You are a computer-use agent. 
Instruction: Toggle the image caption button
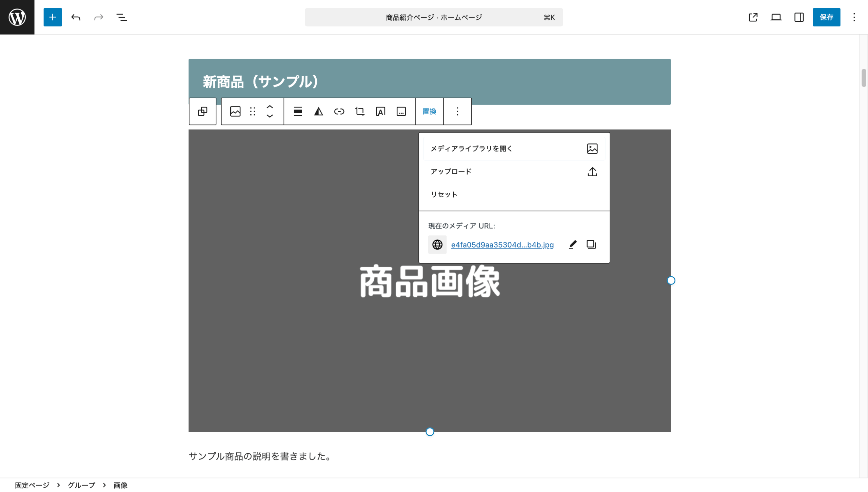pyautogui.click(x=401, y=111)
